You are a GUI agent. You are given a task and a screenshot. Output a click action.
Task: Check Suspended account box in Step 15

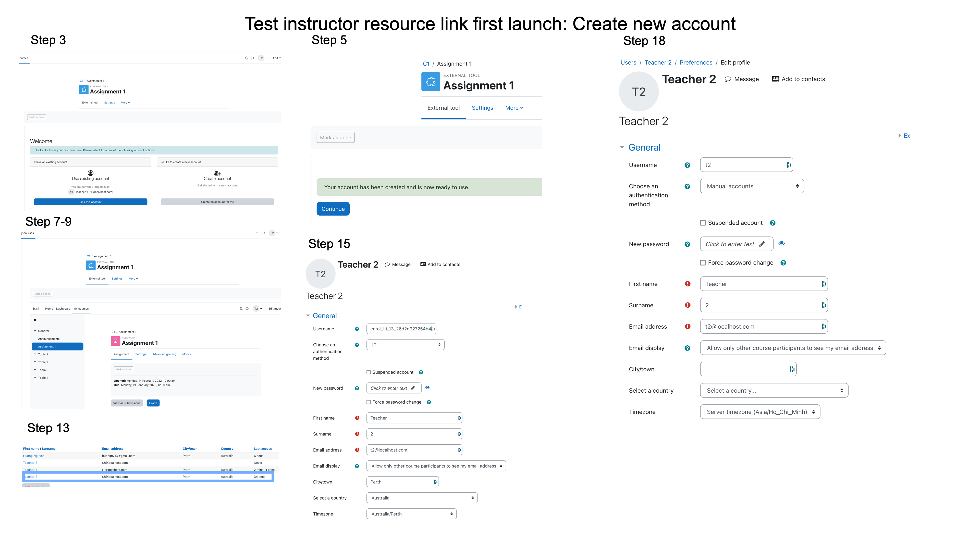pyautogui.click(x=368, y=372)
